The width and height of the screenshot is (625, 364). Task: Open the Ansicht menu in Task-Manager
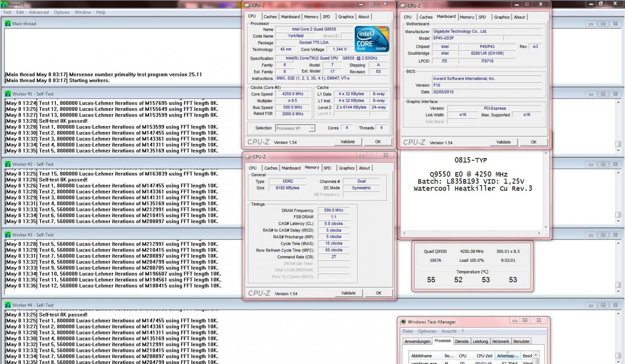[449, 331]
